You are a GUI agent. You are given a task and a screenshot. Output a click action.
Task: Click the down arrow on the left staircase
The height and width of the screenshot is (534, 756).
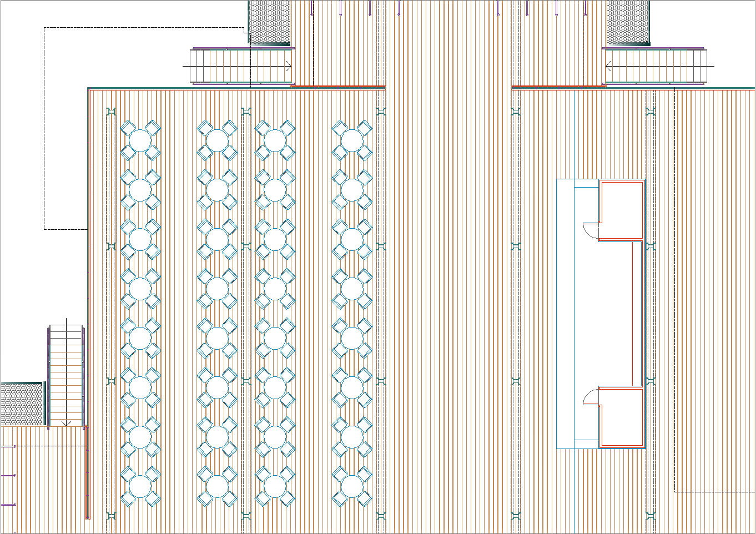67,423
